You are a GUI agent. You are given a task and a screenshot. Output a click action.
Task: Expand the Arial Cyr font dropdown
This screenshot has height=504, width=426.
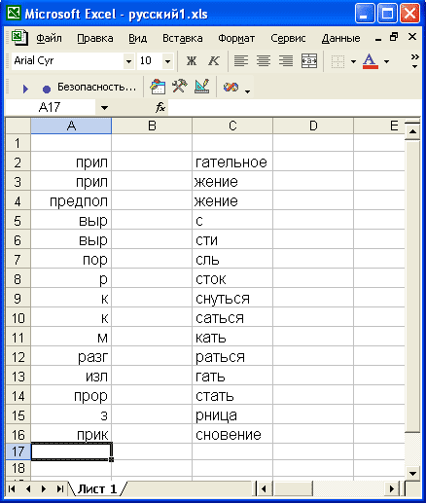(x=128, y=61)
